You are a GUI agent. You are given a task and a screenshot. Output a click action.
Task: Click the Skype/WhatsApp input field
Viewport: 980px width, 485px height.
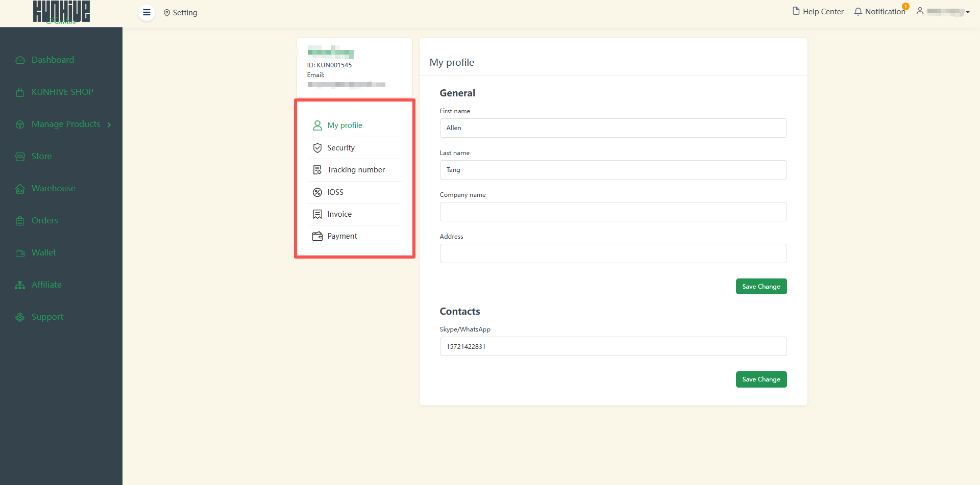(612, 346)
